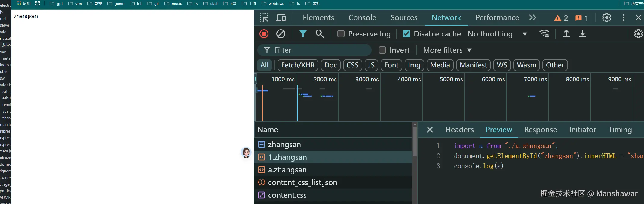The image size is (644, 204).
Task: Close the request details pane
Action: tap(430, 130)
